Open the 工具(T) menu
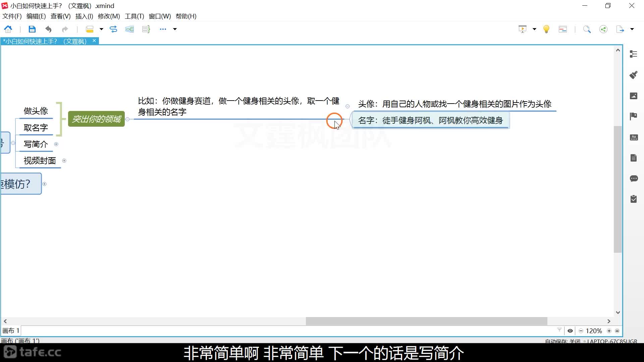 point(134,16)
